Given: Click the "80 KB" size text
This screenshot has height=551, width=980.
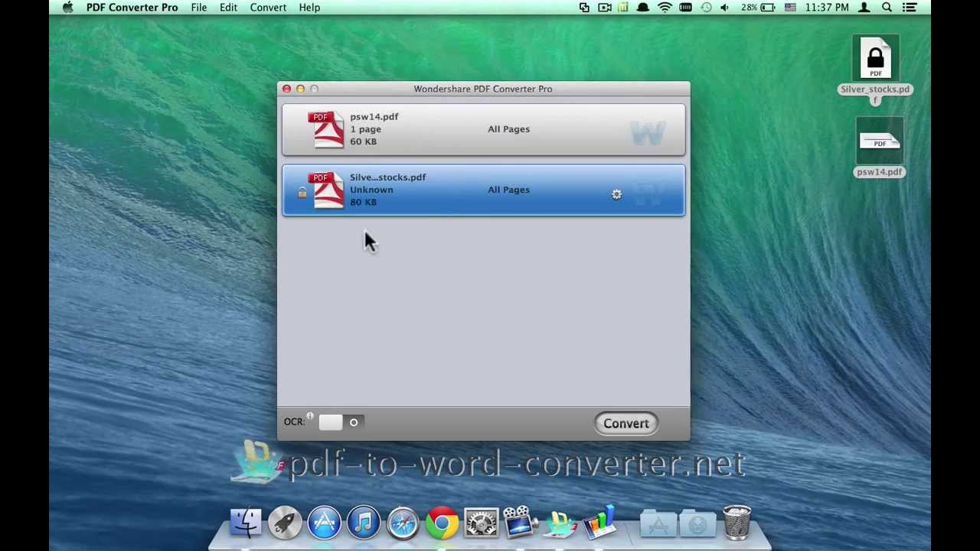Looking at the screenshot, I should click(363, 202).
